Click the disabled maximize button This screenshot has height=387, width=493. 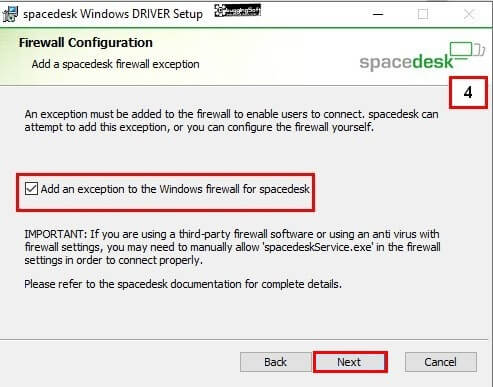423,14
